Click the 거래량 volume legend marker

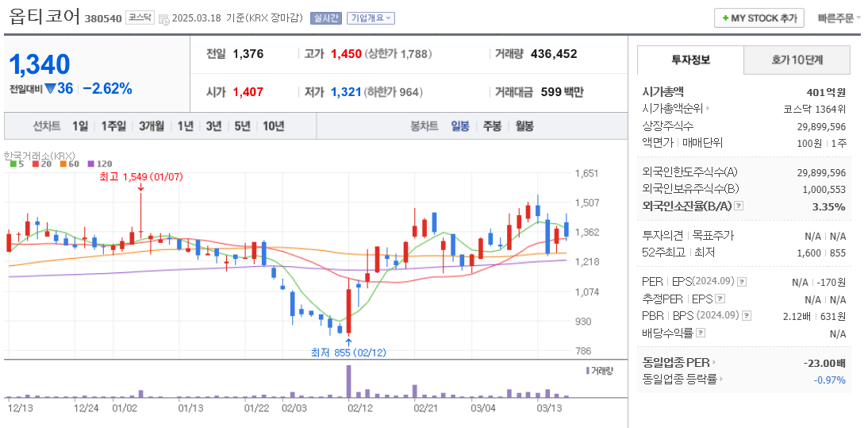tap(587, 370)
